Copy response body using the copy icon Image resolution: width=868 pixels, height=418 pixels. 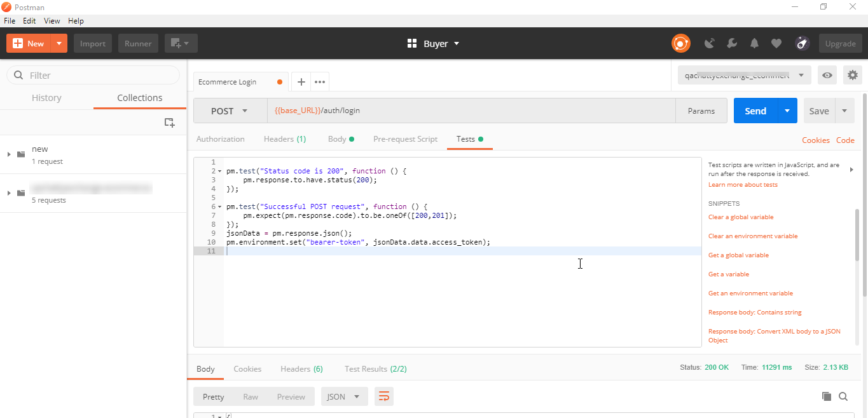tap(825, 396)
